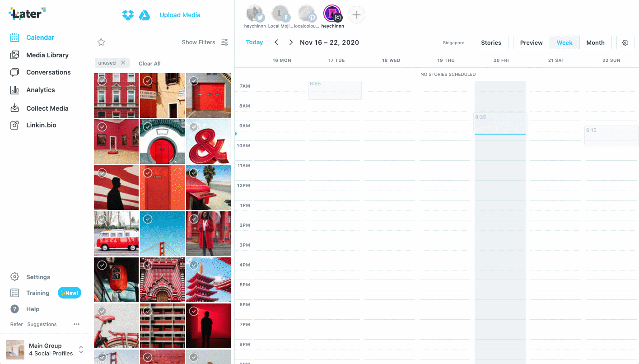The width and height of the screenshot is (639, 364).
Task: Click Upload Media link
Action: (x=180, y=15)
